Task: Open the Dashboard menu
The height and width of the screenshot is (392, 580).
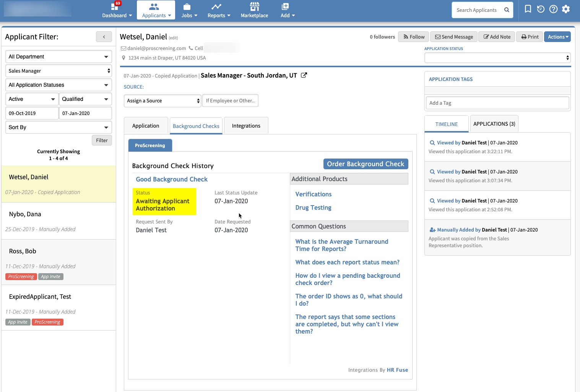Action: pyautogui.click(x=117, y=10)
